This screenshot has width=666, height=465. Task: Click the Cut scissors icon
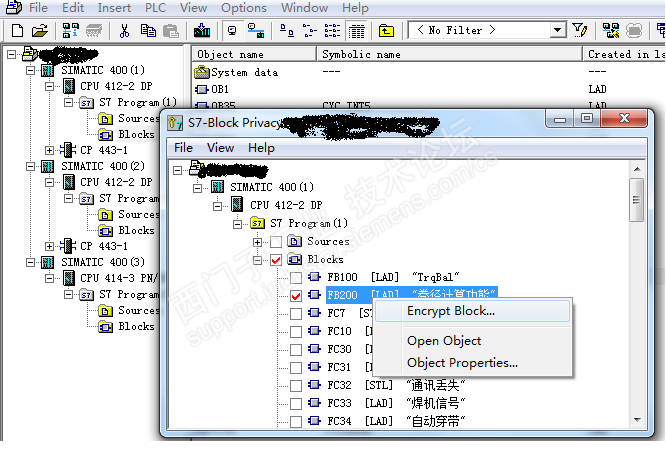tap(124, 31)
